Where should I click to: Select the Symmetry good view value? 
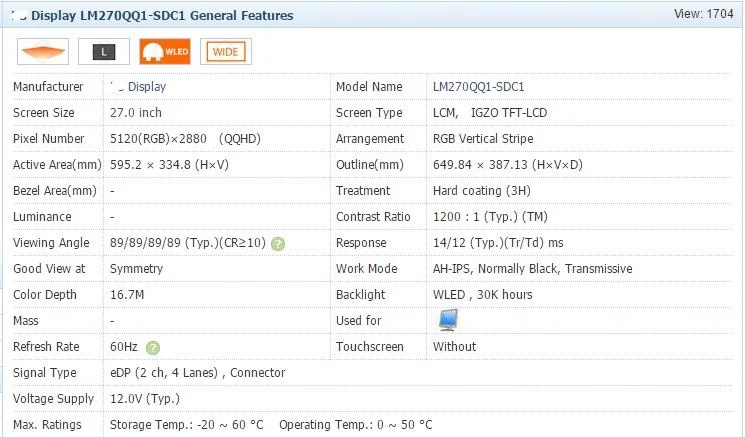tap(136, 269)
